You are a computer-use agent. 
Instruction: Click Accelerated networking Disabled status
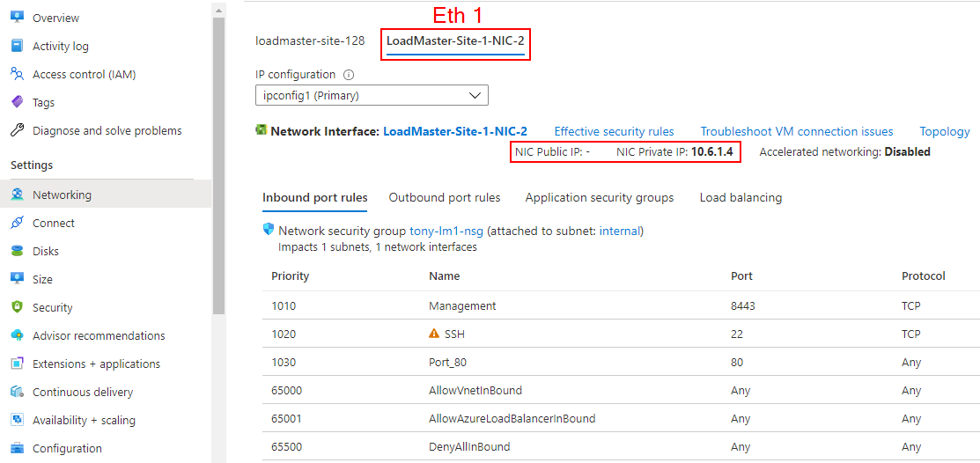click(x=908, y=151)
